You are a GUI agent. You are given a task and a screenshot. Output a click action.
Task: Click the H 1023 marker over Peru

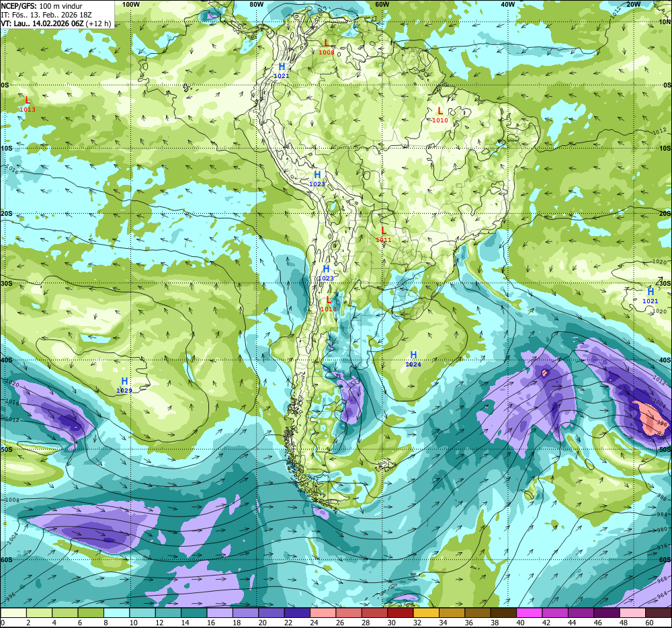[x=318, y=175]
